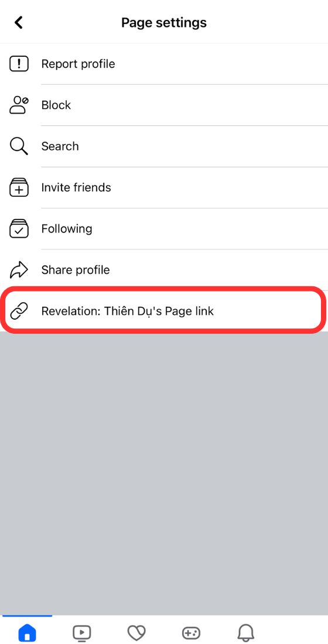Click the Search magnifying glass icon

(x=19, y=146)
